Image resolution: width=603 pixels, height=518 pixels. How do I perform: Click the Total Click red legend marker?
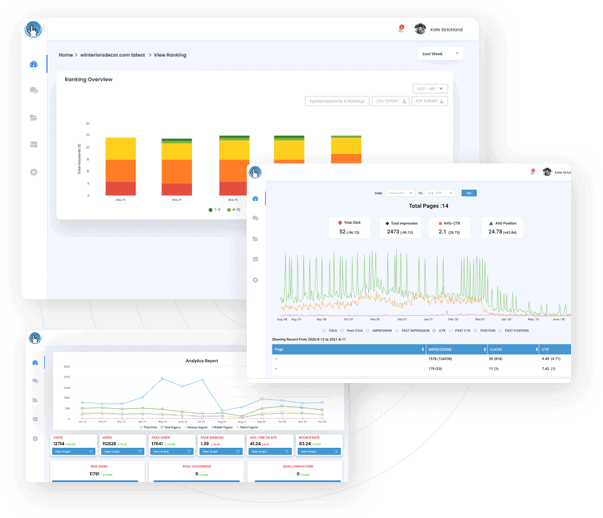tap(342, 222)
